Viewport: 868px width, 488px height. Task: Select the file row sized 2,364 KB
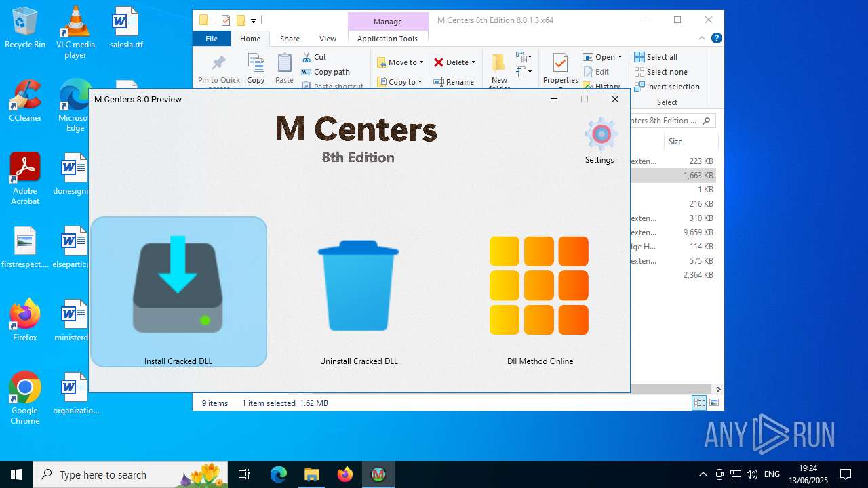tap(672, 275)
